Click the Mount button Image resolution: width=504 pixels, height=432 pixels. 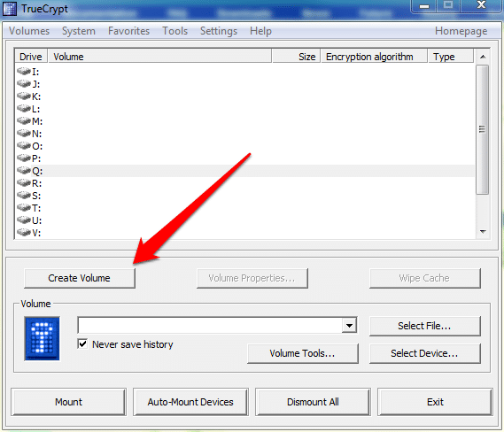68,402
